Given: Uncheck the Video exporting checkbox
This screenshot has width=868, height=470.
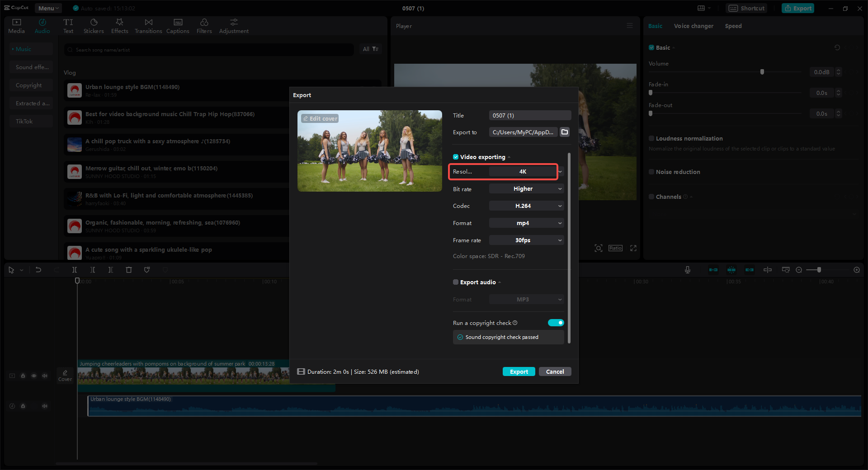Looking at the screenshot, I should (456, 157).
